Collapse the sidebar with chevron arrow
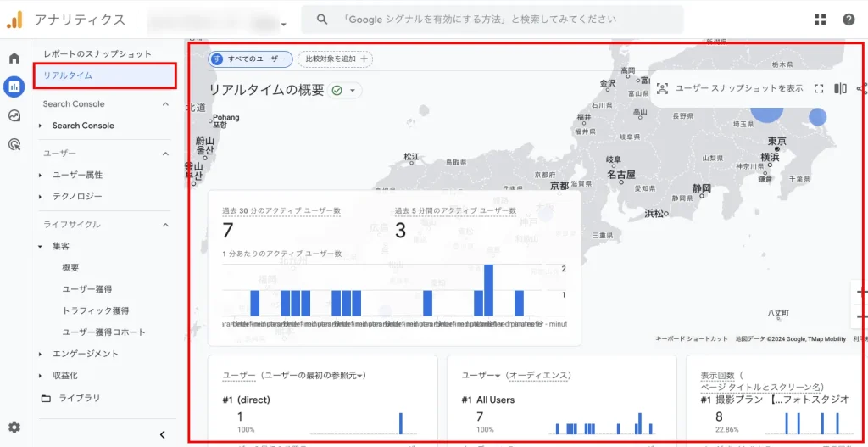This screenshot has width=868, height=447. click(x=162, y=435)
